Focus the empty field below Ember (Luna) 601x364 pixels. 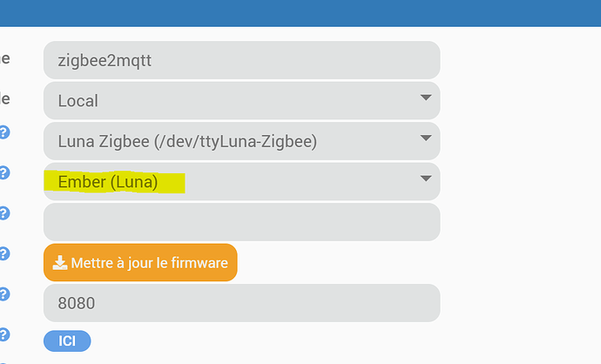(242, 222)
